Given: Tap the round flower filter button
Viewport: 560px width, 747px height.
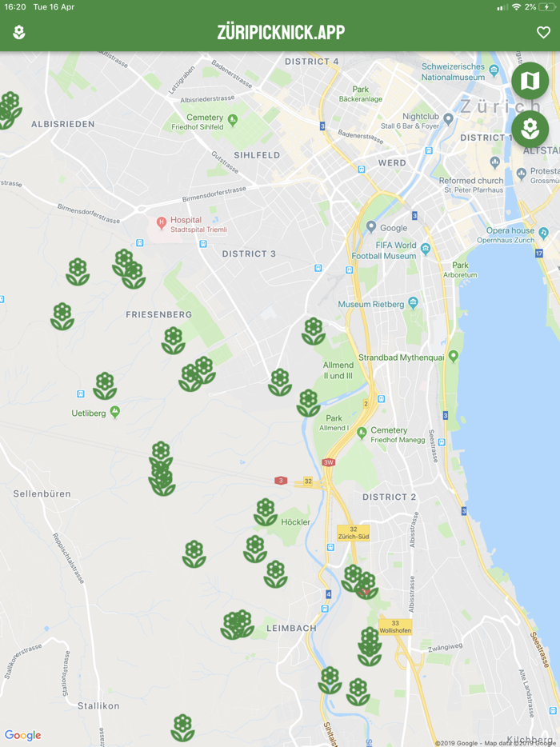Looking at the screenshot, I should (530, 129).
